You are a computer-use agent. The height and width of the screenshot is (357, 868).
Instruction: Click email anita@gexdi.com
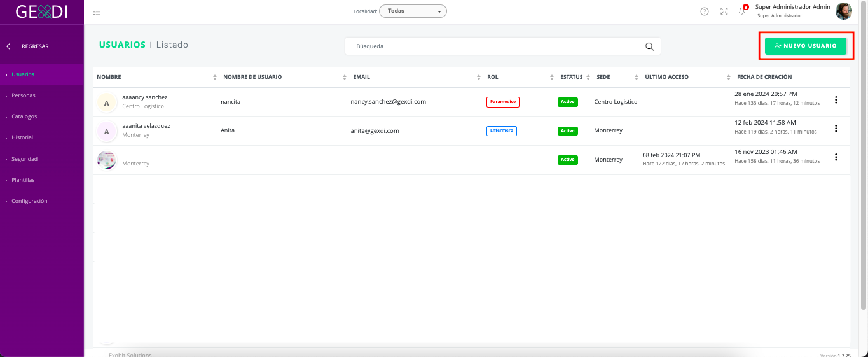click(x=375, y=130)
